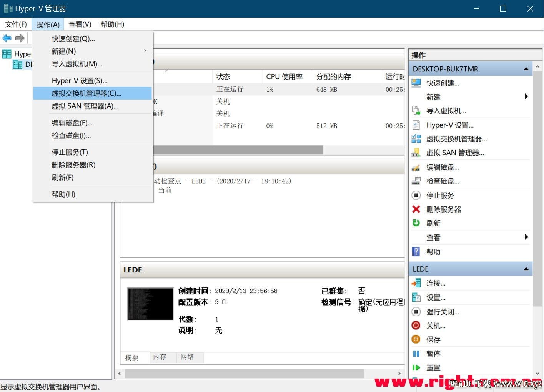Click green 刷新 refresh icon

tap(416, 223)
